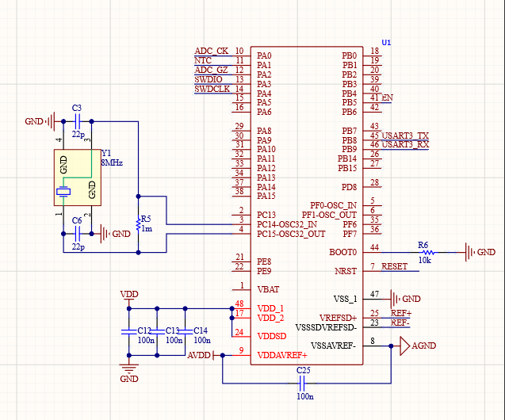This screenshot has height=420, width=505.
Task: Click the VSS_1 pin name
Action: pyautogui.click(x=346, y=300)
